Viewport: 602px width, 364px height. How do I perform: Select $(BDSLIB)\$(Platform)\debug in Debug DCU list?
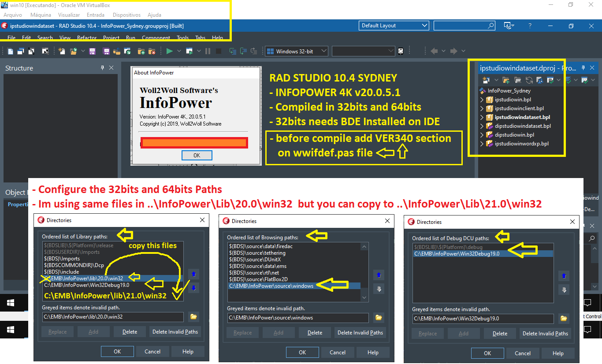448,247
